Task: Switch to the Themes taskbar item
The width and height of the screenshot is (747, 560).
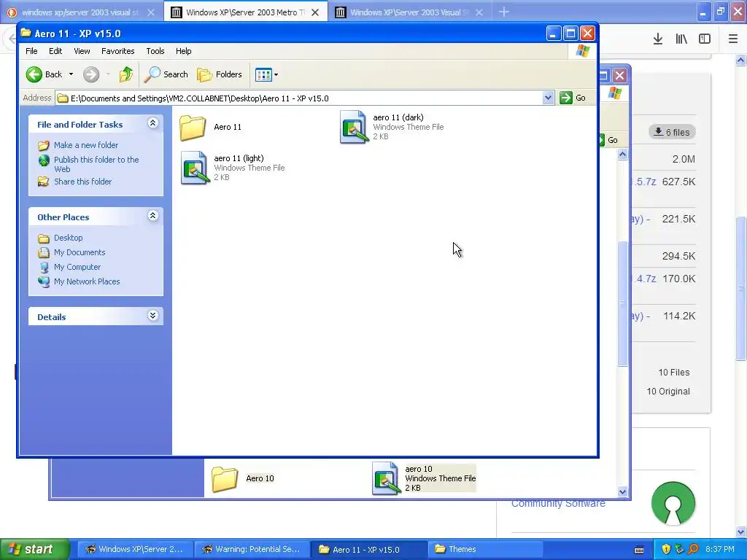Action: point(485,549)
